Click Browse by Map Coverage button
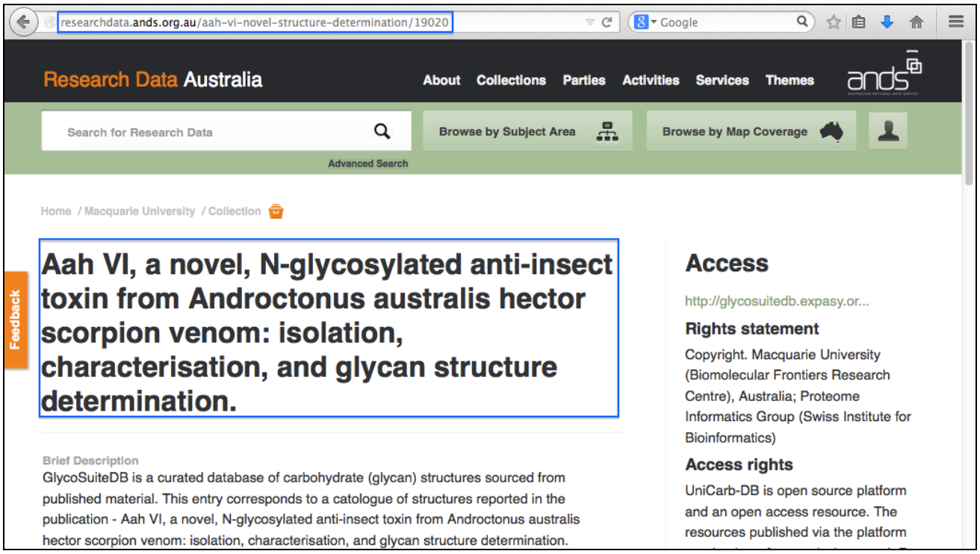980x554 pixels. [x=751, y=131]
